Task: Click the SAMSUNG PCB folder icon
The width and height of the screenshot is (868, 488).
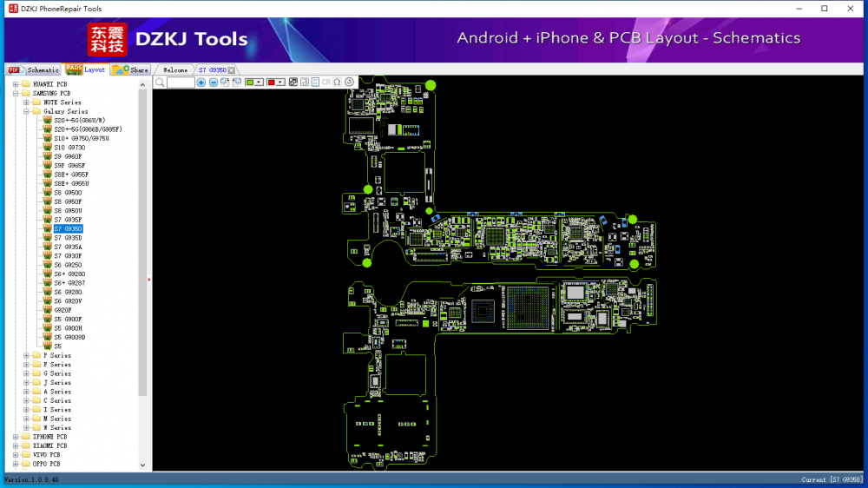Action: [26, 93]
